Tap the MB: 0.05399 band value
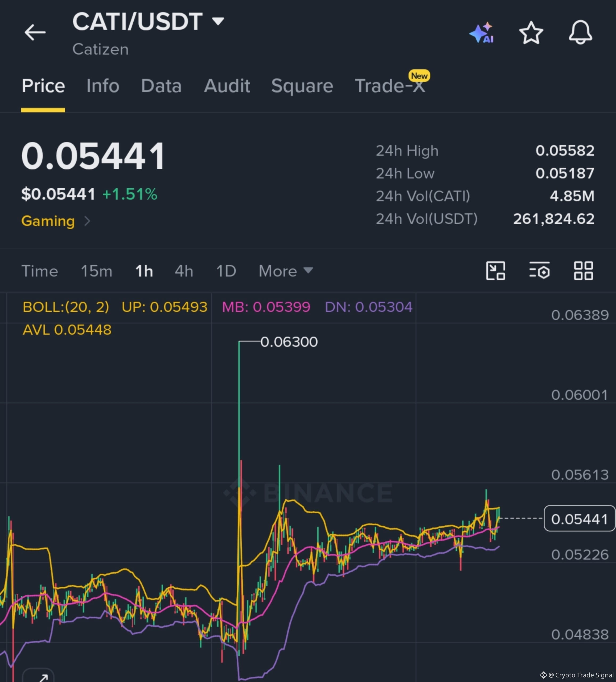The width and height of the screenshot is (616, 682). (x=266, y=307)
